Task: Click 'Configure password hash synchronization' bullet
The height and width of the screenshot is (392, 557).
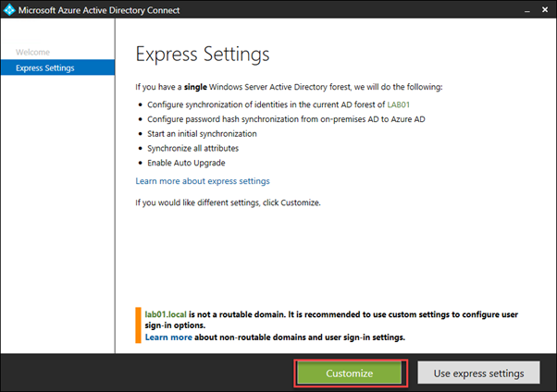Action: (286, 119)
